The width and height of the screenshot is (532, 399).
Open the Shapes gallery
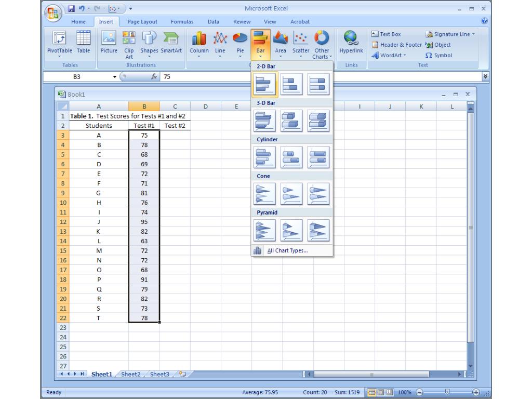149,44
